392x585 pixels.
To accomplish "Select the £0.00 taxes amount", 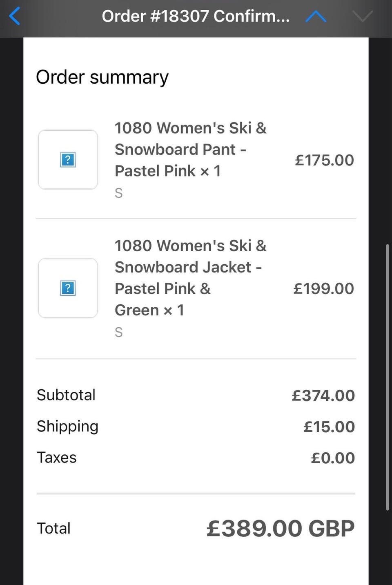I will tap(332, 458).
